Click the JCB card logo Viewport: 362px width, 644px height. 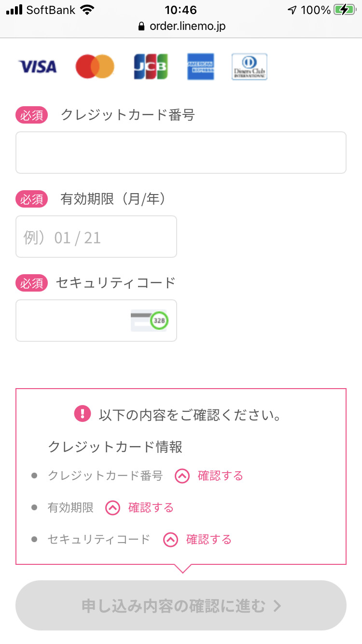pos(151,67)
